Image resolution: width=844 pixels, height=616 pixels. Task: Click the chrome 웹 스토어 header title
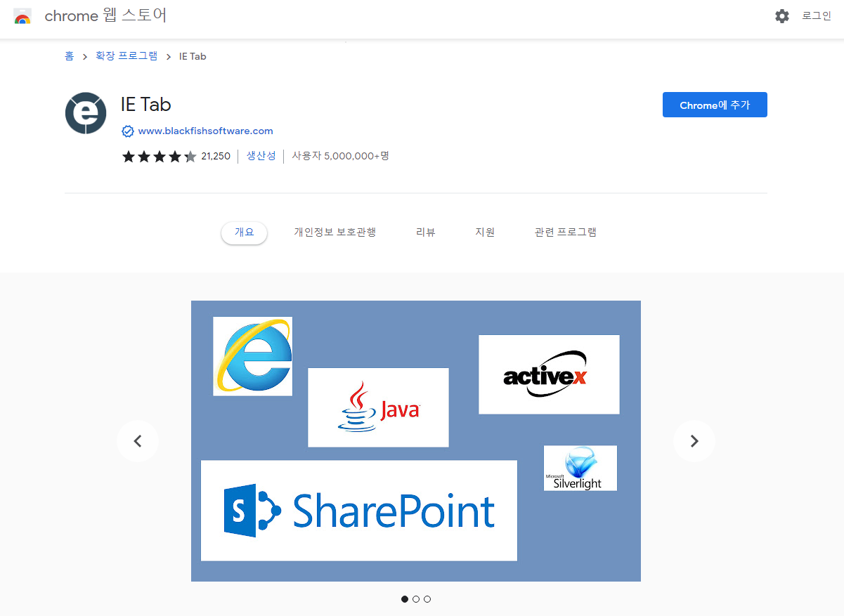pos(106,15)
